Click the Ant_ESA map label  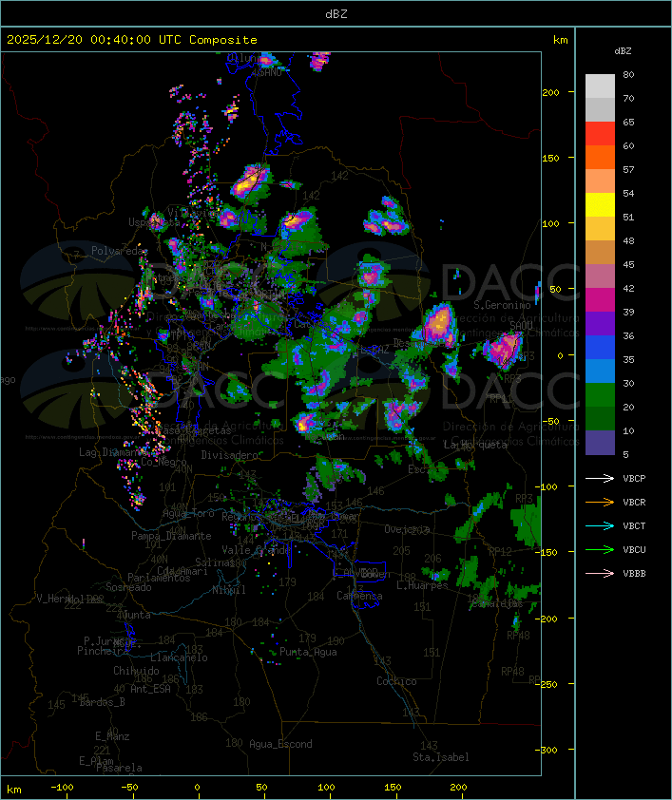click(150, 689)
